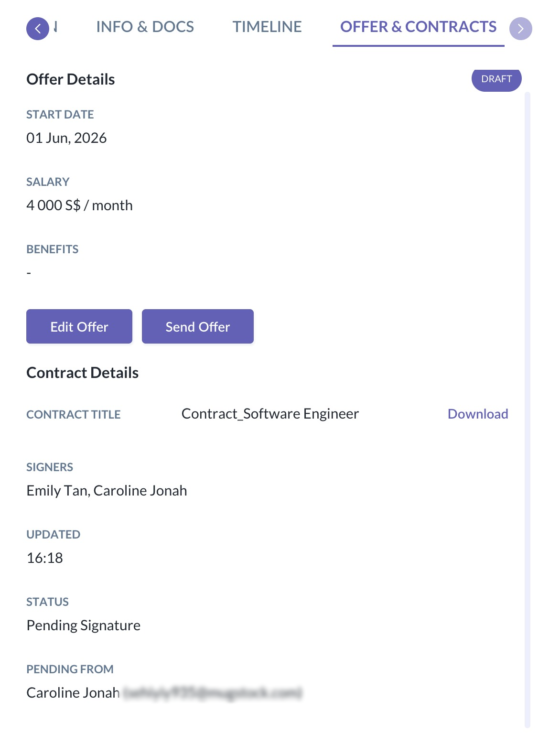Select the start date value 01 Jun, 2026

pos(66,138)
